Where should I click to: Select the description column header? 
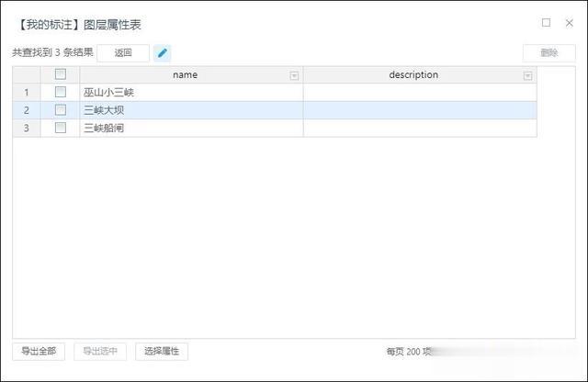click(x=420, y=74)
